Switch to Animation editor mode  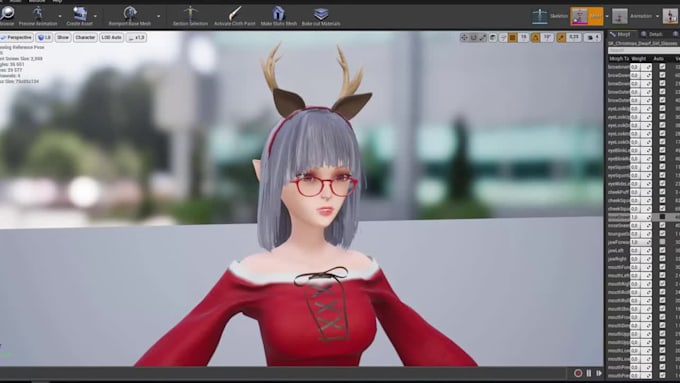click(x=632, y=16)
